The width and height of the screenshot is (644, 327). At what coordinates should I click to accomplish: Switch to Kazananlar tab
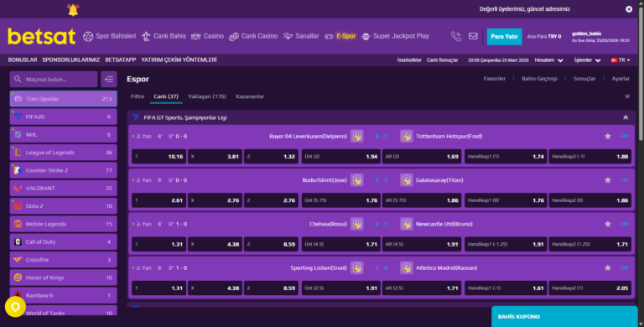(x=250, y=96)
